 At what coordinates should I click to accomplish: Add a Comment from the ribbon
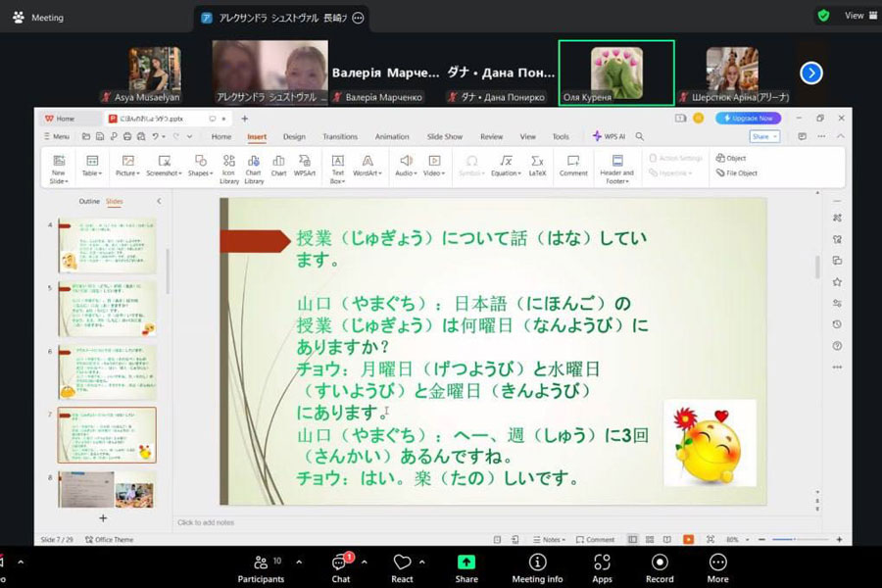573,165
